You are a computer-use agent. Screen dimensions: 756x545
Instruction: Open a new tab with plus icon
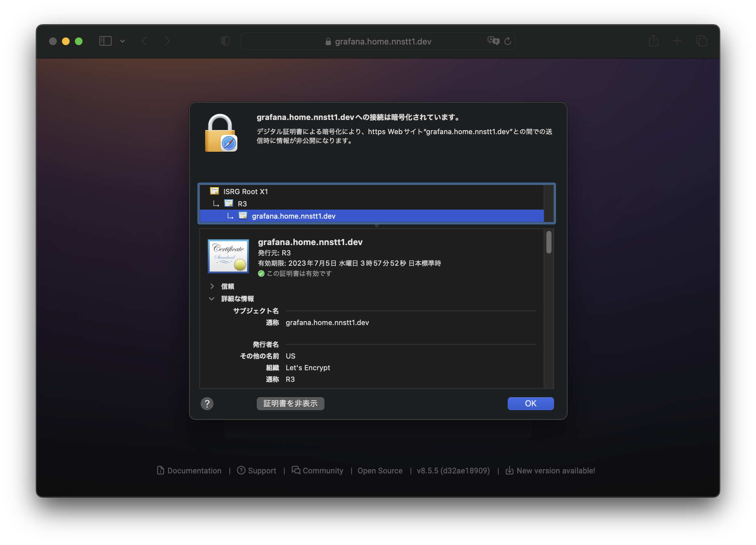tap(677, 41)
